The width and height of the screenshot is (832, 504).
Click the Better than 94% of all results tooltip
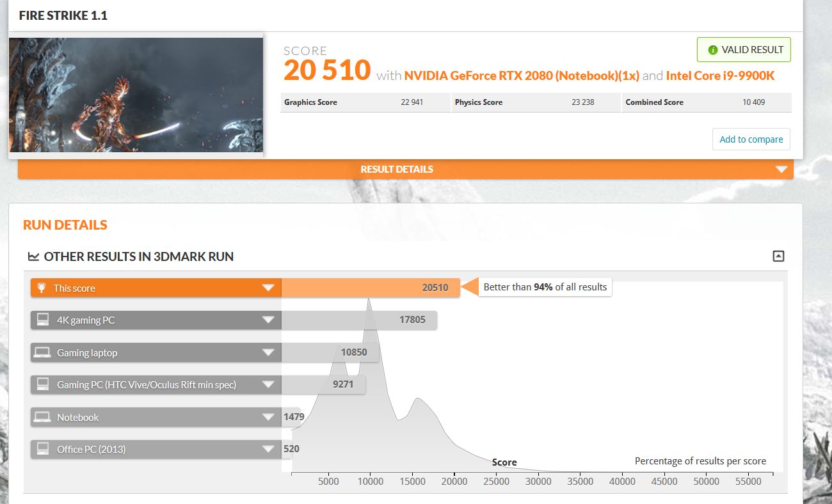click(x=545, y=287)
